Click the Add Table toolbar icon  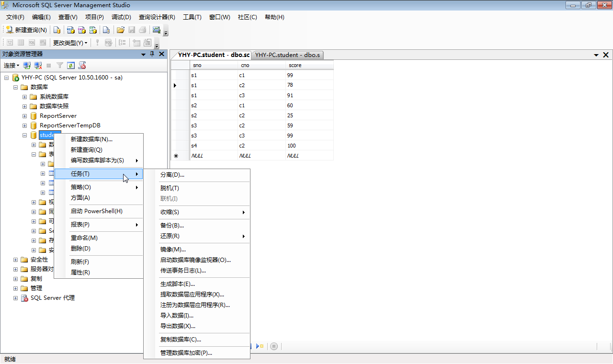(136, 43)
